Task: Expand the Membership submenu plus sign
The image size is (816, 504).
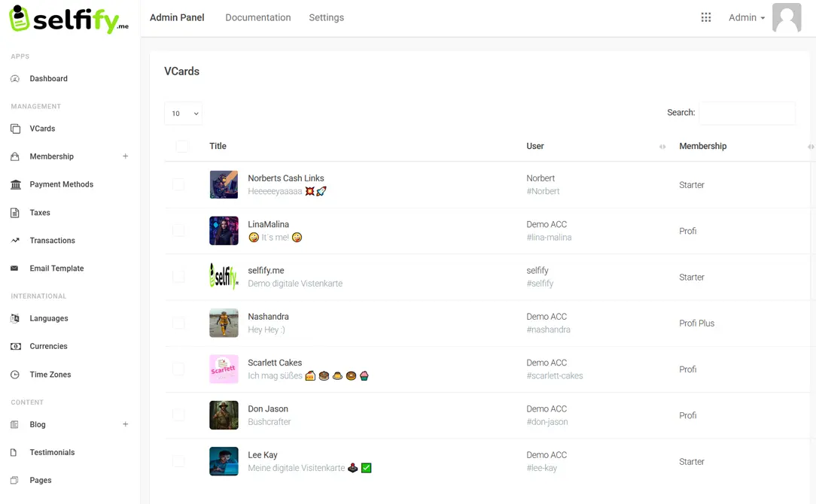Action: point(126,156)
